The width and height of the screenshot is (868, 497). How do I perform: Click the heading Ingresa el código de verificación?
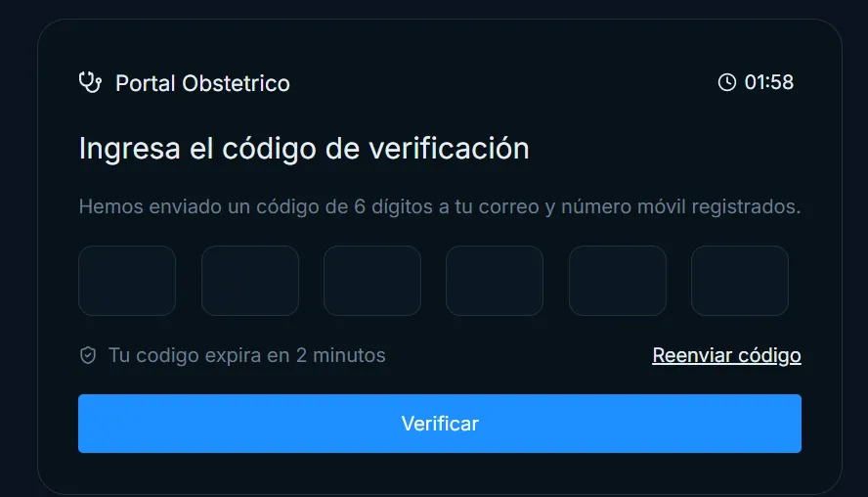coord(304,149)
